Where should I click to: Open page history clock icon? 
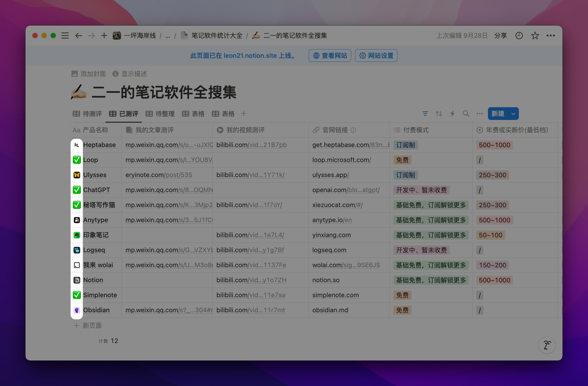click(x=519, y=36)
